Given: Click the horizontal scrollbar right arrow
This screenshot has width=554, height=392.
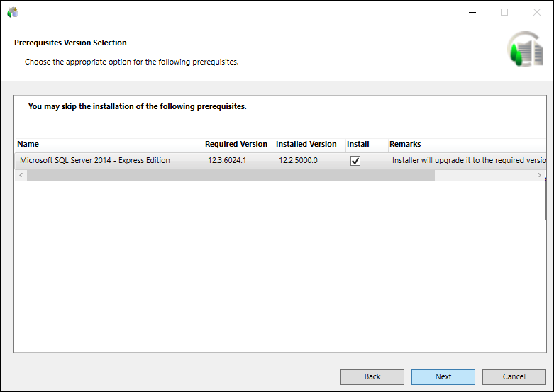Looking at the screenshot, I should (x=540, y=175).
